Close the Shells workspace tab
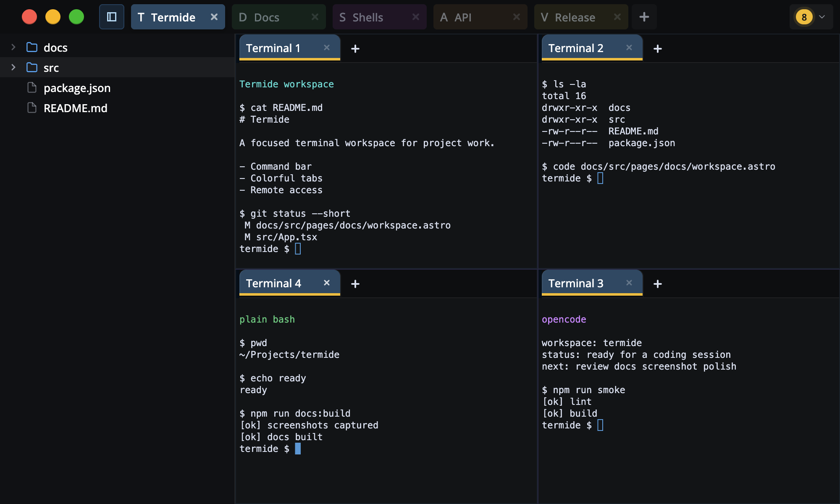840x504 pixels. point(416,17)
